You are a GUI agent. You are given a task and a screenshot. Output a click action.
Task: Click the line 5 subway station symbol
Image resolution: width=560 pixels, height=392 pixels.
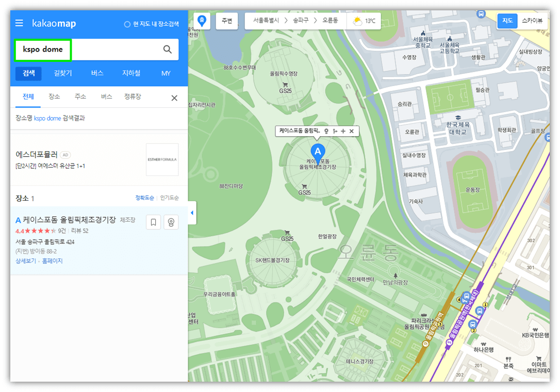point(450,342)
